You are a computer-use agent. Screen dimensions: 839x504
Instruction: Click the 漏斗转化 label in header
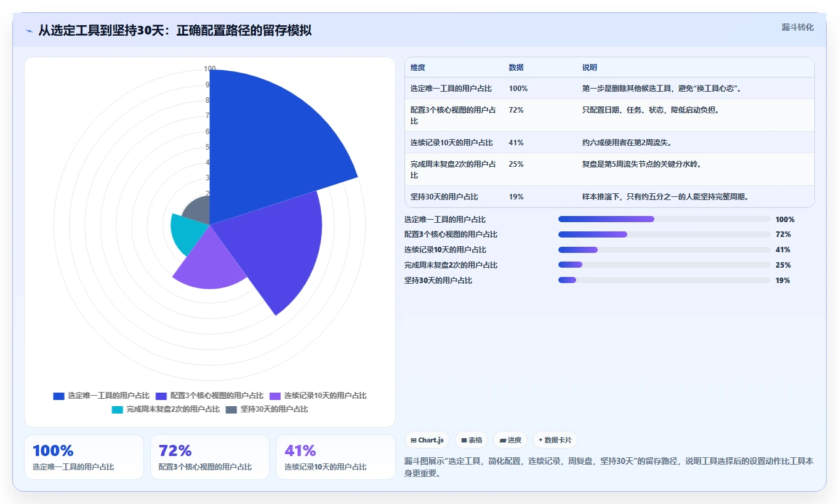click(797, 27)
